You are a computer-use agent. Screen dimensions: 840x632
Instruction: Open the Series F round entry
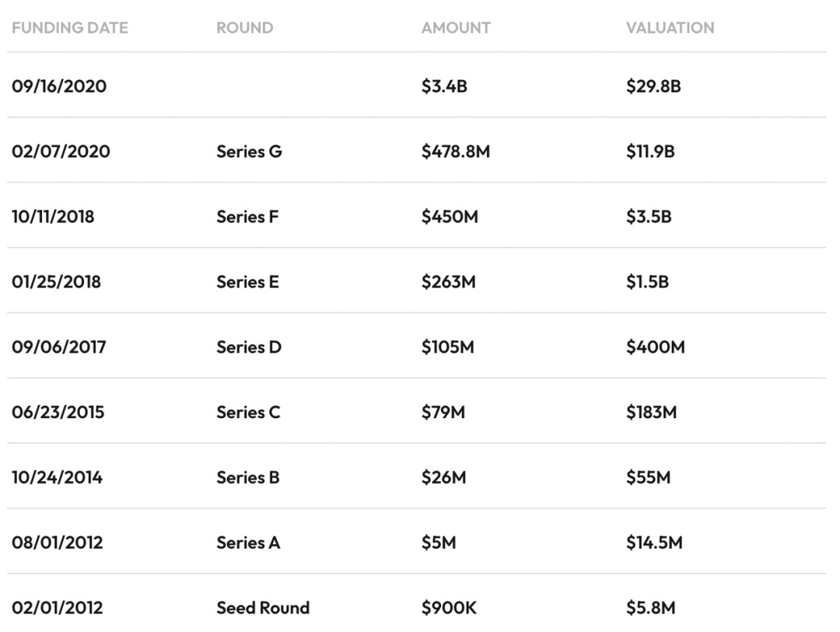click(x=247, y=217)
